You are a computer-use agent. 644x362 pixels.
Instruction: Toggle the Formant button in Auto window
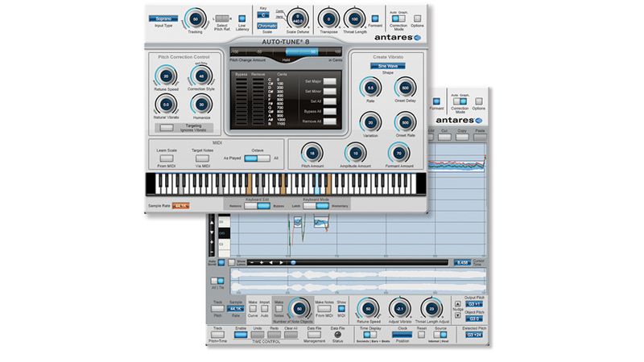(x=375, y=19)
